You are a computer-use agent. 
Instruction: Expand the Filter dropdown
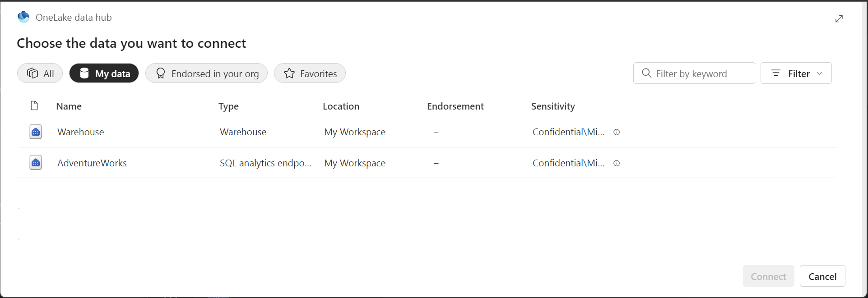pyautogui.click(x=796, y=73)
